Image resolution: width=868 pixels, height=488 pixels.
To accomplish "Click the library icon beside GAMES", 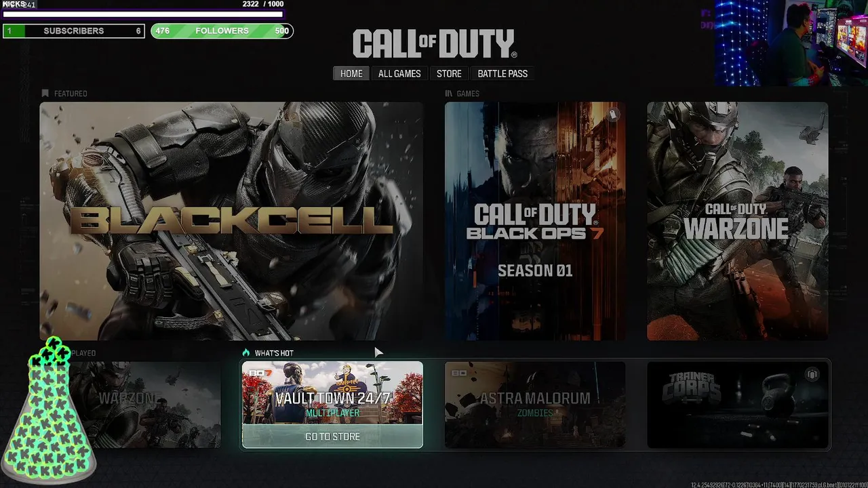I will point(449,94).
